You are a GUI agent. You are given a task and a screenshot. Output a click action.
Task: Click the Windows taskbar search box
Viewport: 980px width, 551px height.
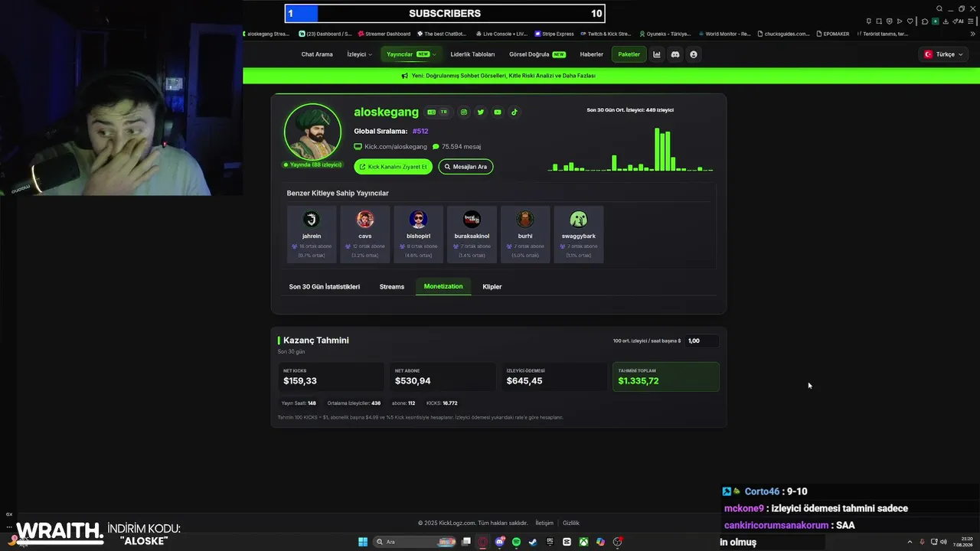click(416, 542)
